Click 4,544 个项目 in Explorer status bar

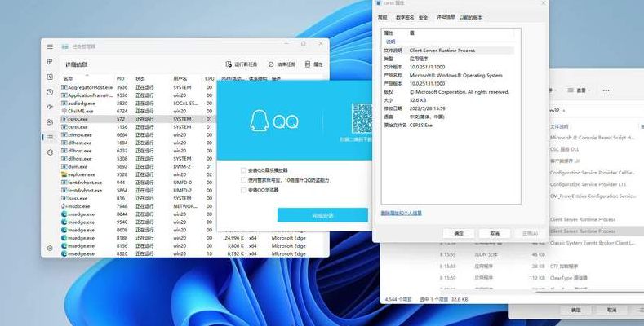398,300
